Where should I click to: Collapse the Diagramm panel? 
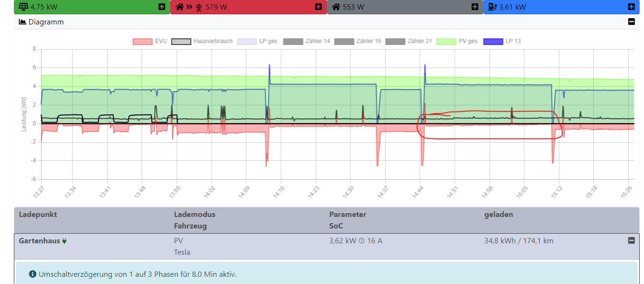[x=631, y=22]
